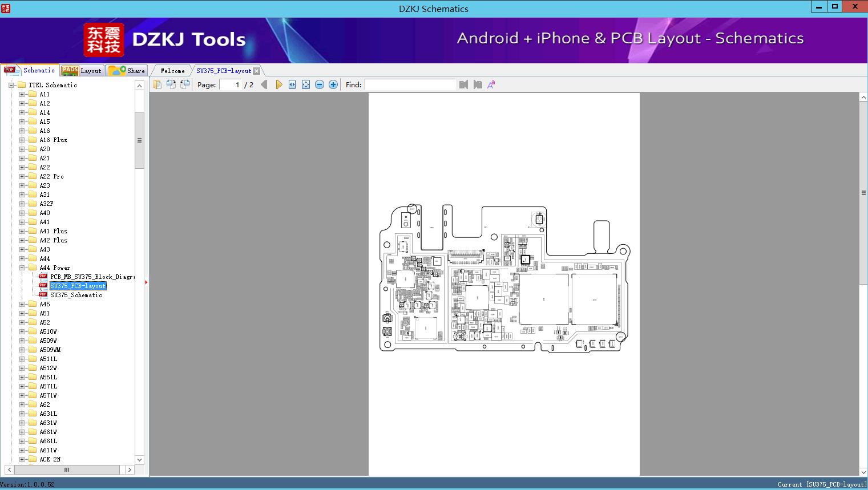Fit whole page in view icon
The height and width of the screenshot is (490, 868).
pos(306,84)
